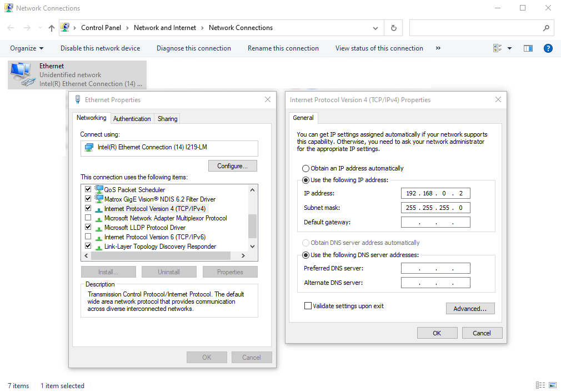Uncheck the QoS Packet Scheduler checkbox
This screenshot has width=561, height=392.
[x=88, y=189]
